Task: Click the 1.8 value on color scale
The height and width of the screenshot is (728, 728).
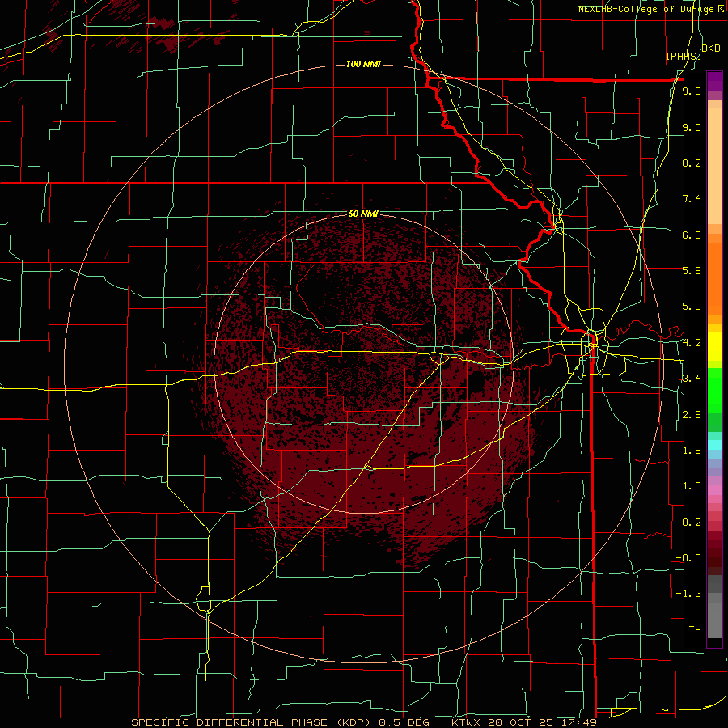Action: [692, 451]
